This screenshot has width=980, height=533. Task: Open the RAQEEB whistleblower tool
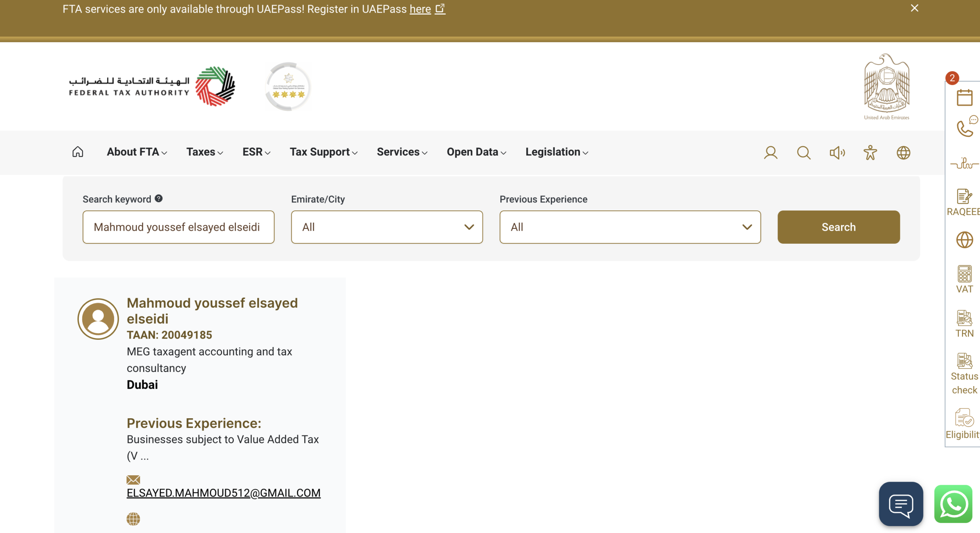[964, 203]
